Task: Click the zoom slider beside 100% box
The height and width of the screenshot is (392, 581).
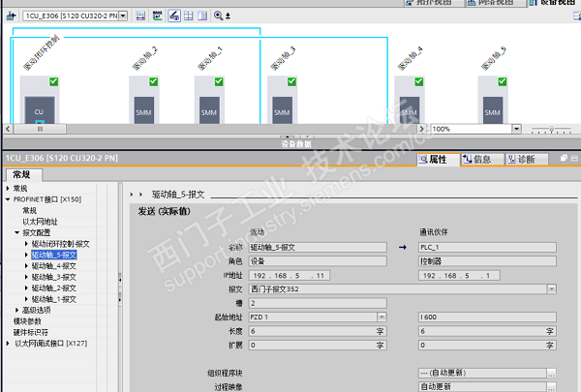Action: click(551, 129)
